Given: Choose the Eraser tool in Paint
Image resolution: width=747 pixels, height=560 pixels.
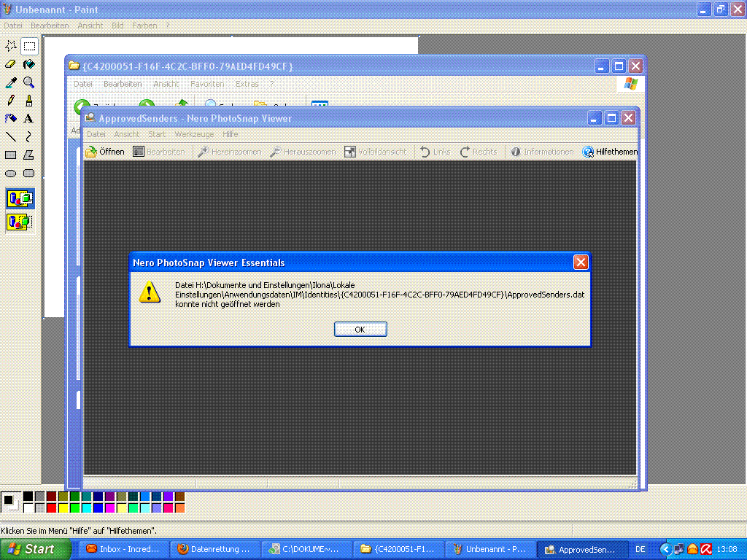Looking at the screenshot, I should point(10,64).
